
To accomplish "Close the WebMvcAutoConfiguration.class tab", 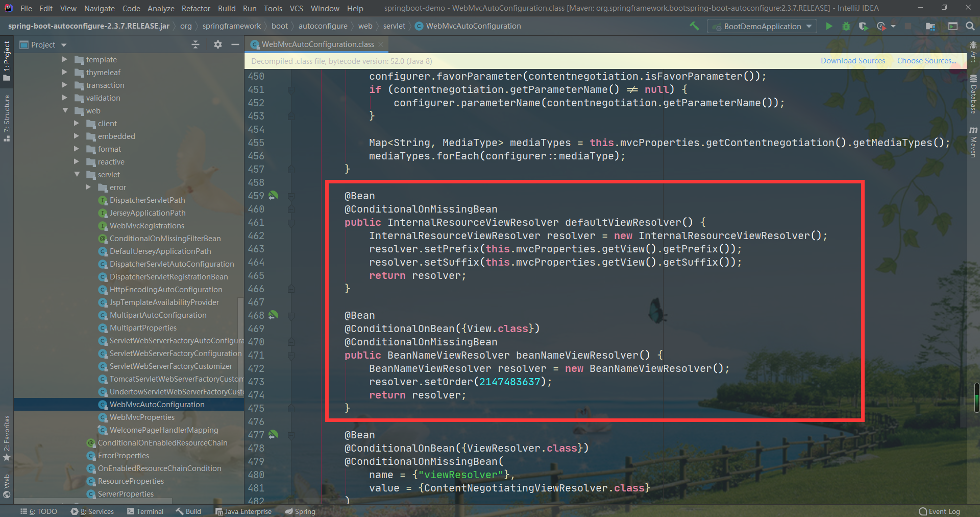I will 381,44.
